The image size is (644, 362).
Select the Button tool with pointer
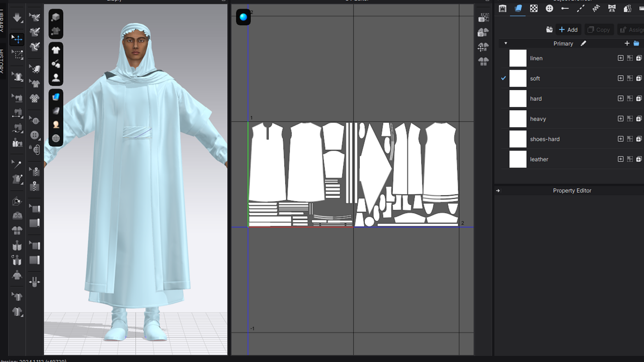pyautogui.click(x=35, y=121)
